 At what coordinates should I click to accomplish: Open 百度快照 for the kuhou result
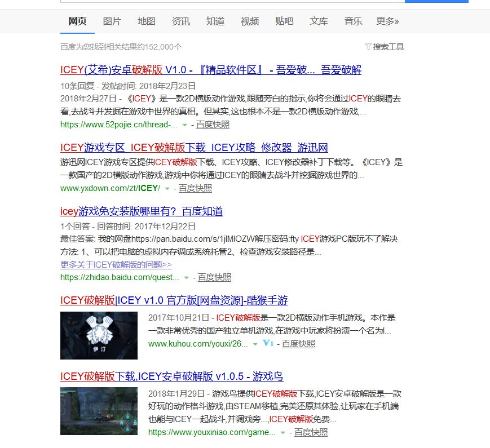(x=298, y=344)
